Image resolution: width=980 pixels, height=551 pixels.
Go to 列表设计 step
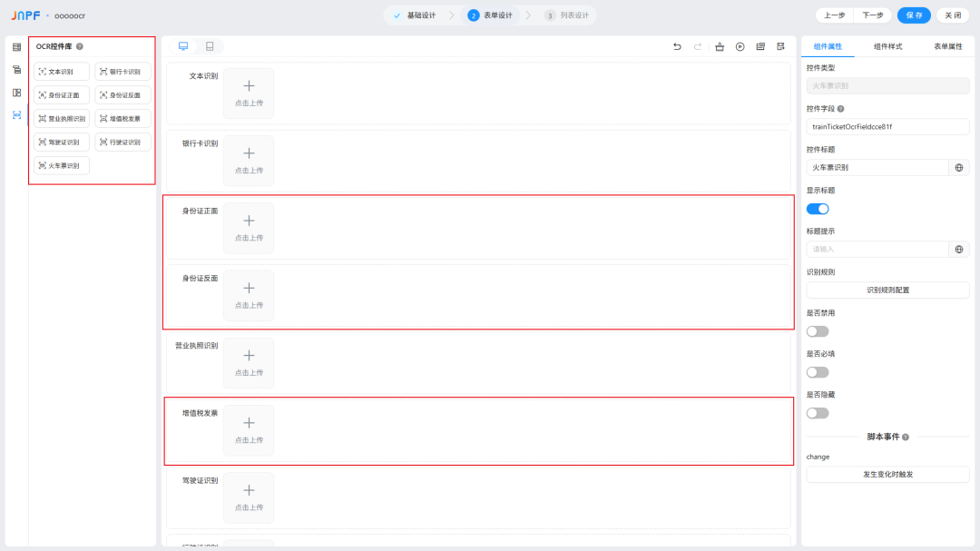566,15
